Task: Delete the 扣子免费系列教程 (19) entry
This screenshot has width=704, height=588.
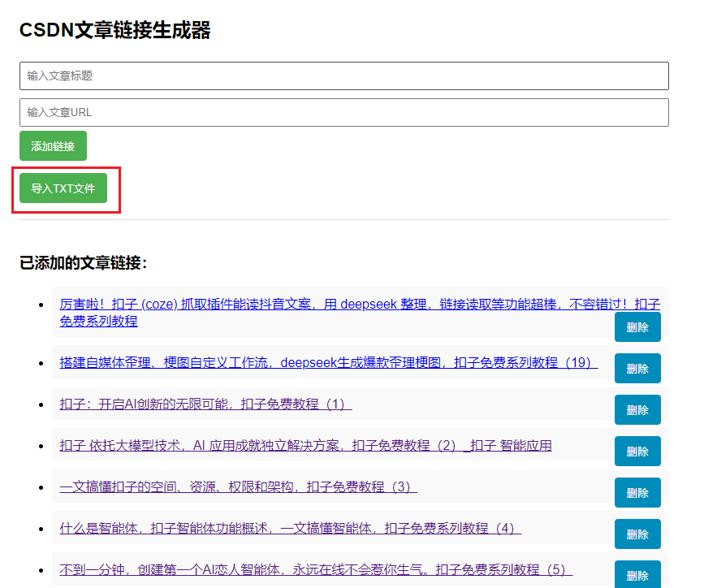Action: [x=637, y=369]
